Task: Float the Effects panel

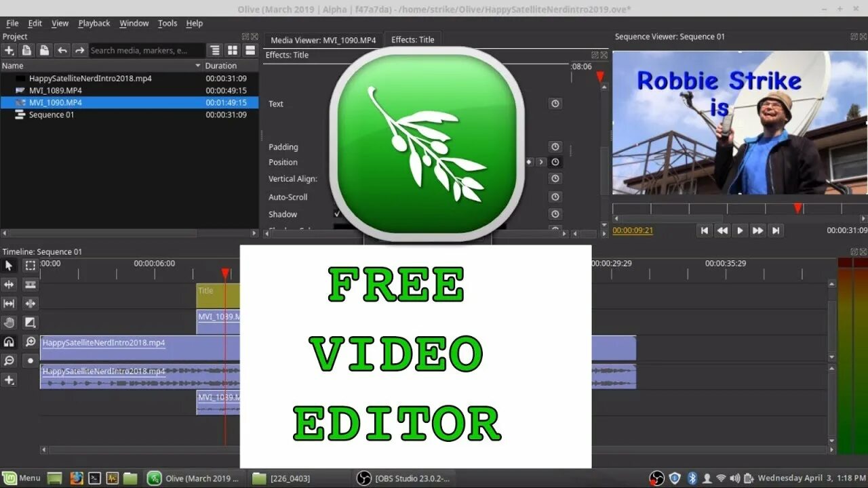Action: pos(595,55)
